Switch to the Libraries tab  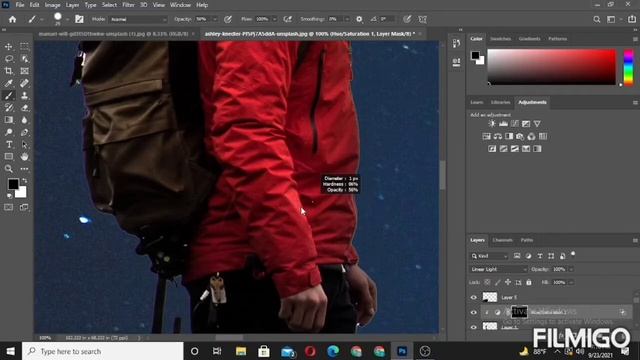(x=501, y=102)
